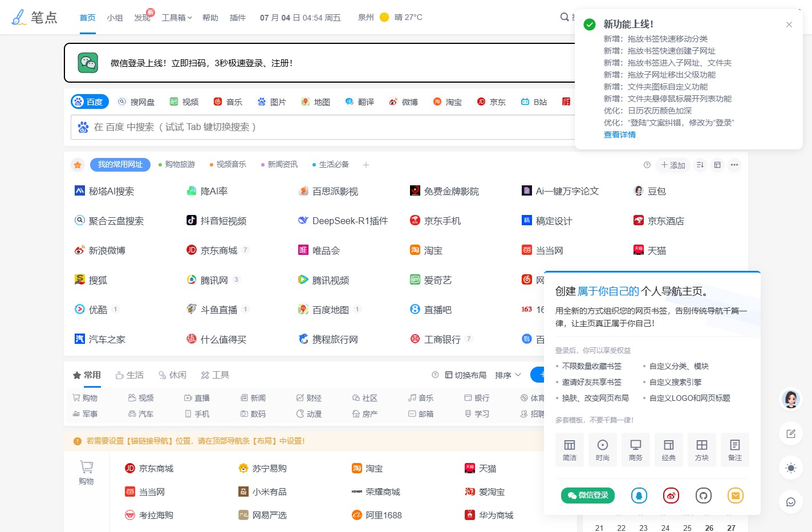This screenshot has width=812, height=532.
Task: Open the DeepSeek-R1插件 bookmark
Action: coord(343,221)
